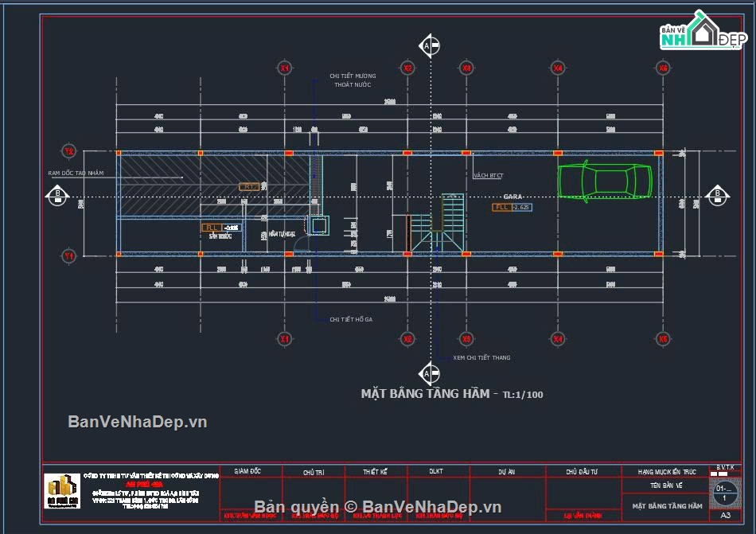
Task: Click the top X5 grid bubble
Action: pos(664,68)
